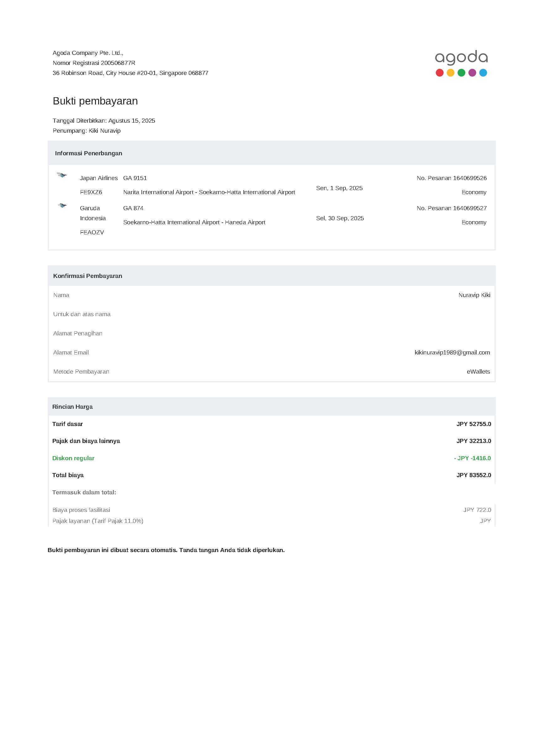534x756 pixels.
Task: Click booking code FE9XZ6
Action: pyautogui.click(x=91, y=192)
